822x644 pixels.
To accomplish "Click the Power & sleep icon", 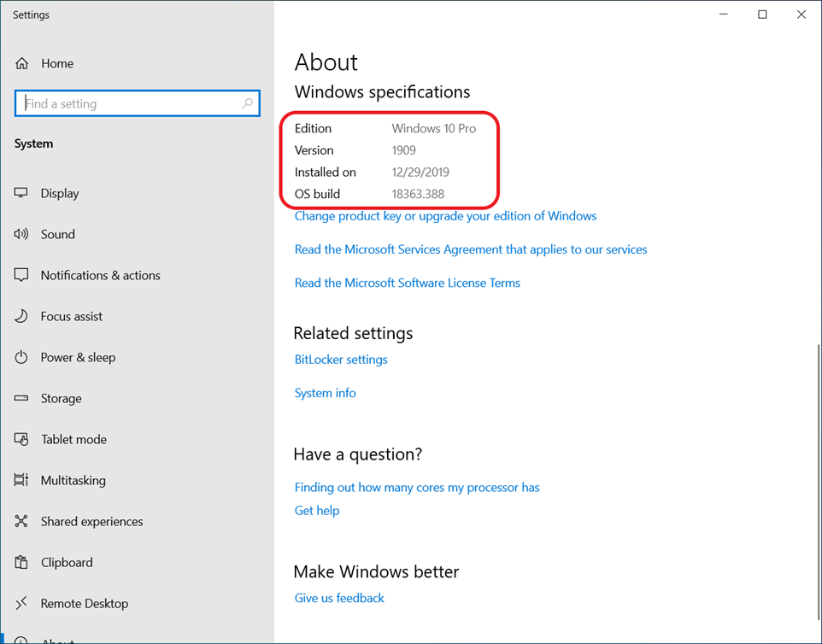I will coord(21,357).
